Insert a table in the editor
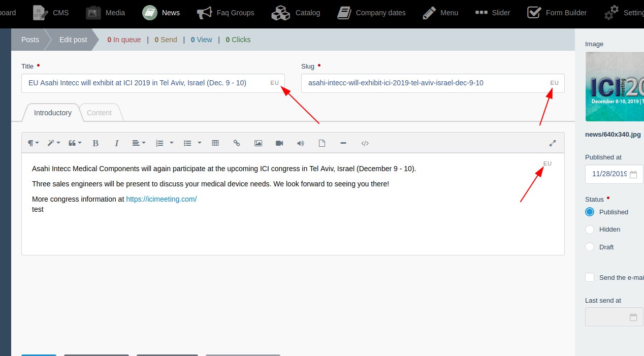 point(215,143)
